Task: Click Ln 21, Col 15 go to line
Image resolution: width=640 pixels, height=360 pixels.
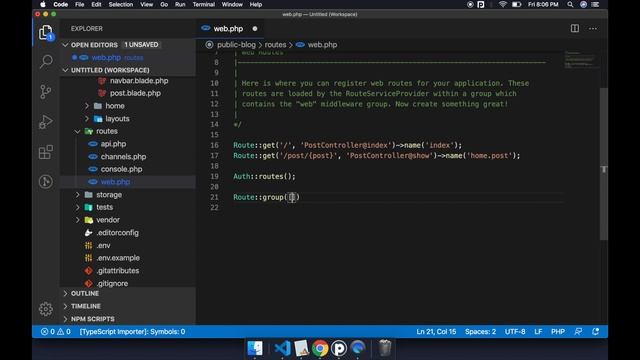Action: (x=436, y=331)
